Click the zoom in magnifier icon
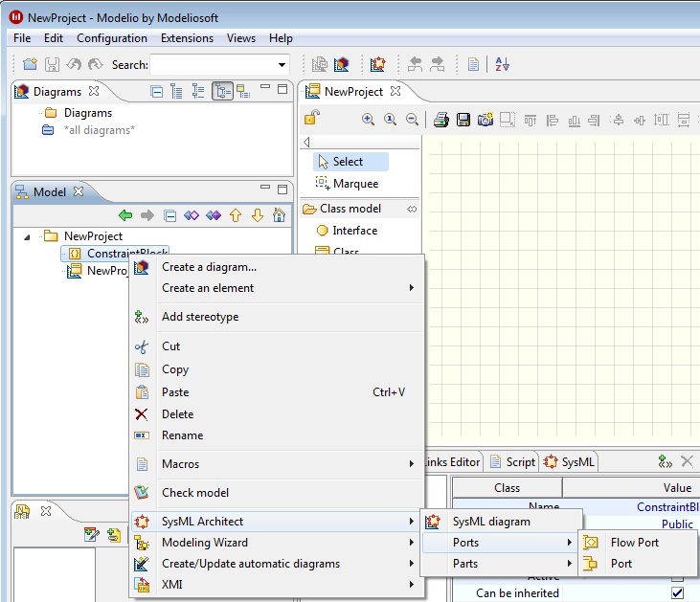Screen dimensions: 700x602 368,119
